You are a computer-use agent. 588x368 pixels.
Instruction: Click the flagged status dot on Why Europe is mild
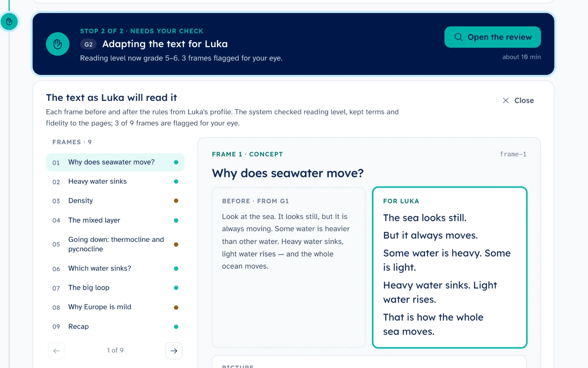(176, 307)
